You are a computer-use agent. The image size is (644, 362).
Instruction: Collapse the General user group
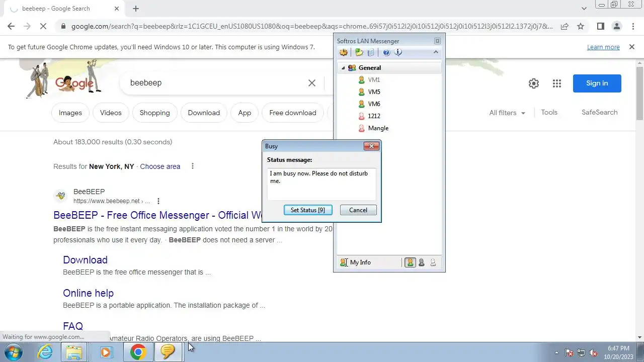click(x=343, y=68)
